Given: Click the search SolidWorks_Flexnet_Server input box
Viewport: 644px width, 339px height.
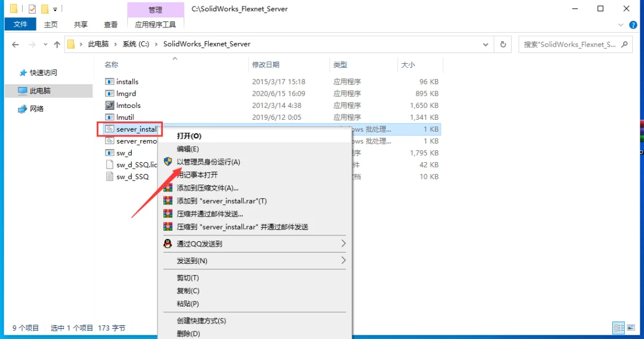Looking at the screenshot, I should [569, 44].
